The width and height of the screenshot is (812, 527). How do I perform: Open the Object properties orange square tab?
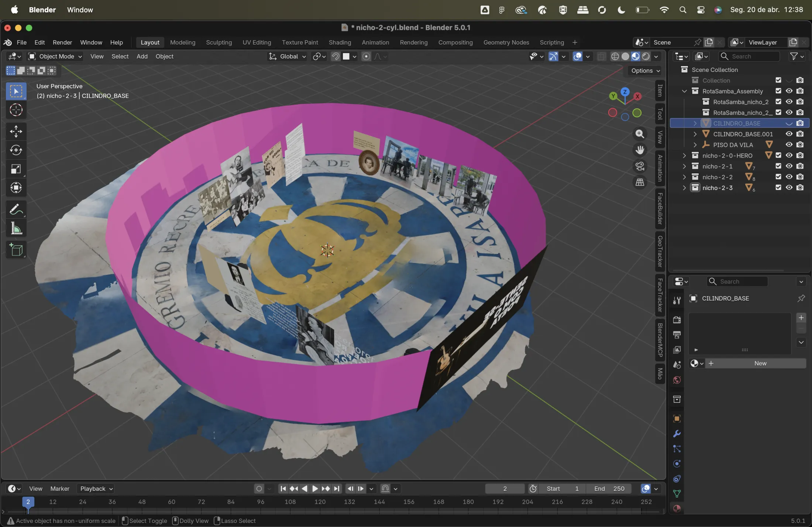pos(677,419)
